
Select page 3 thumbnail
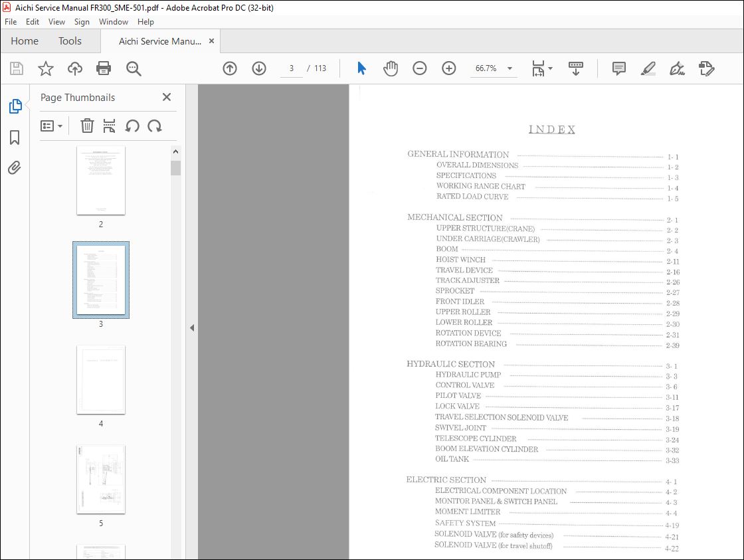pos(101,280)
